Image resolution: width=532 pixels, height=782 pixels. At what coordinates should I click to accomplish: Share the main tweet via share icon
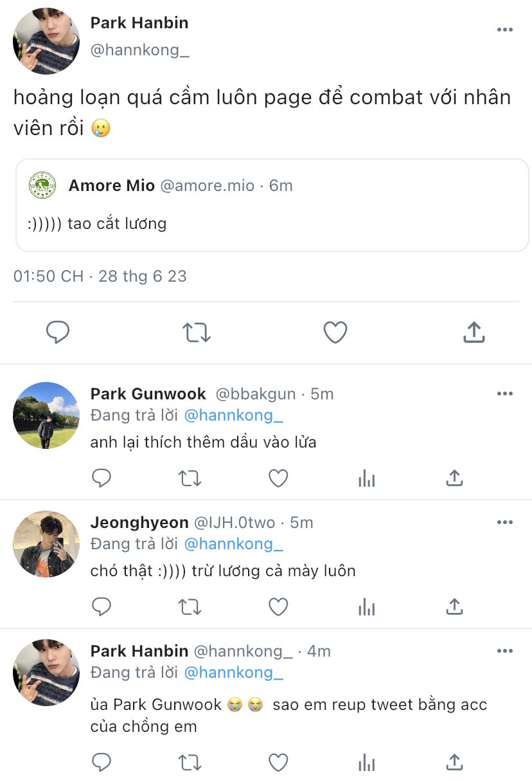pos(474,332)
